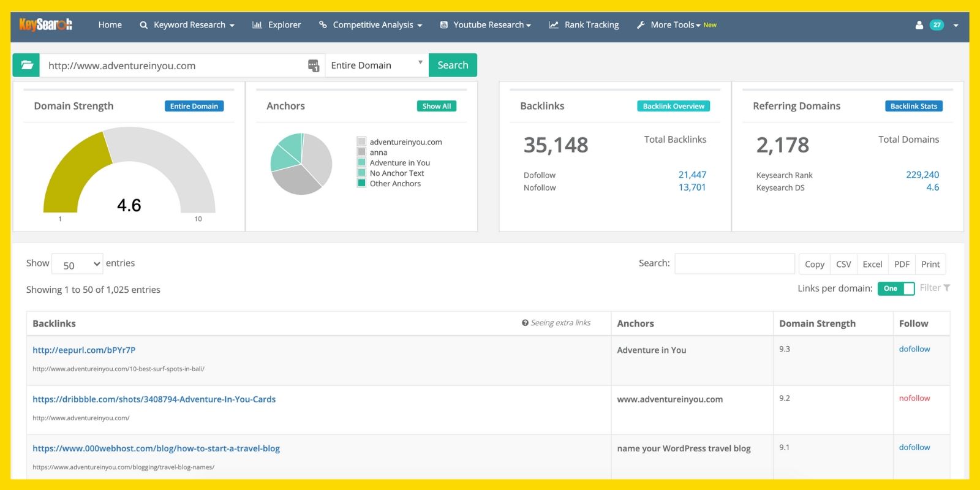Viewport: 980px width, 490px height.
Task: Click the user account avatar icon
Action: (919, 25)
